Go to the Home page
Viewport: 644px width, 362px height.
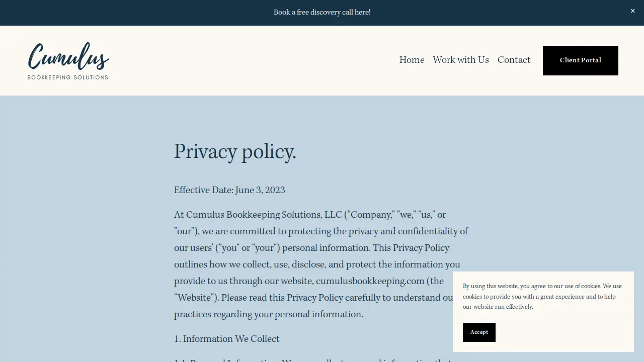point(412,60)
